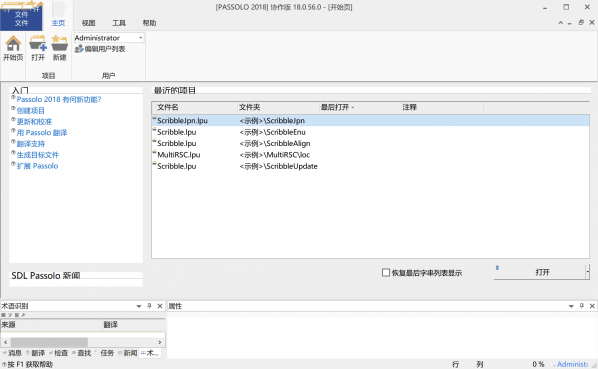Image resolution: width=598 pixels, height=369 pixels.
Task: Open the 更新和校准 link
Action: 34,122
